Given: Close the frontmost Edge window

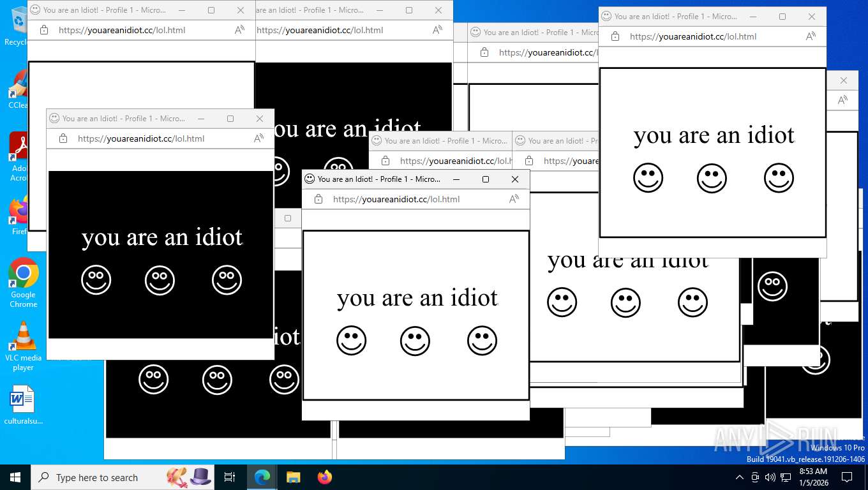Looking at the screenshot, I should (x=515, y=179).
